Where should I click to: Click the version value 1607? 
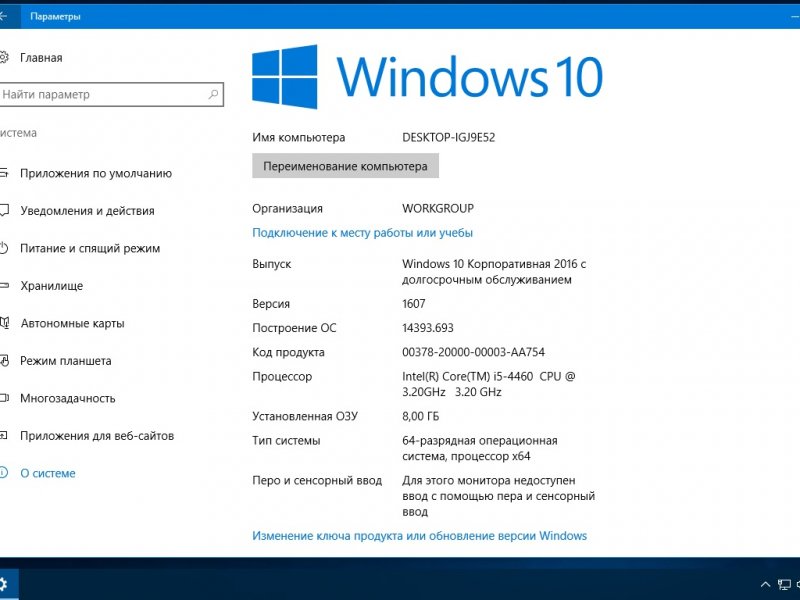coord(414,304)
